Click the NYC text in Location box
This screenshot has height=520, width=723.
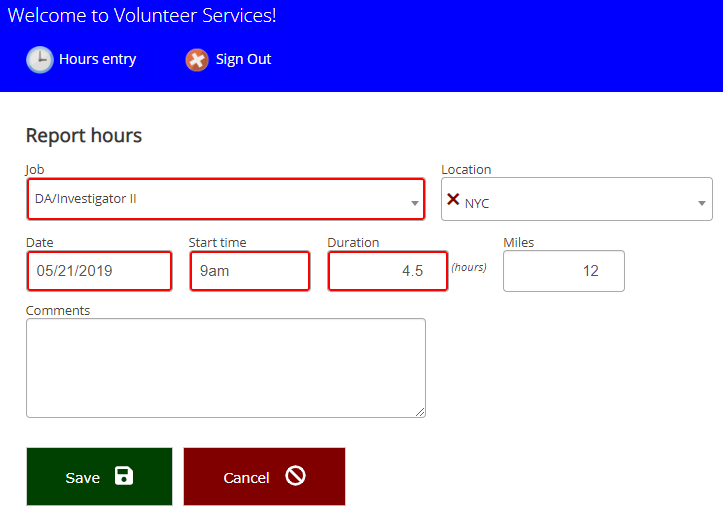[477, 203]
